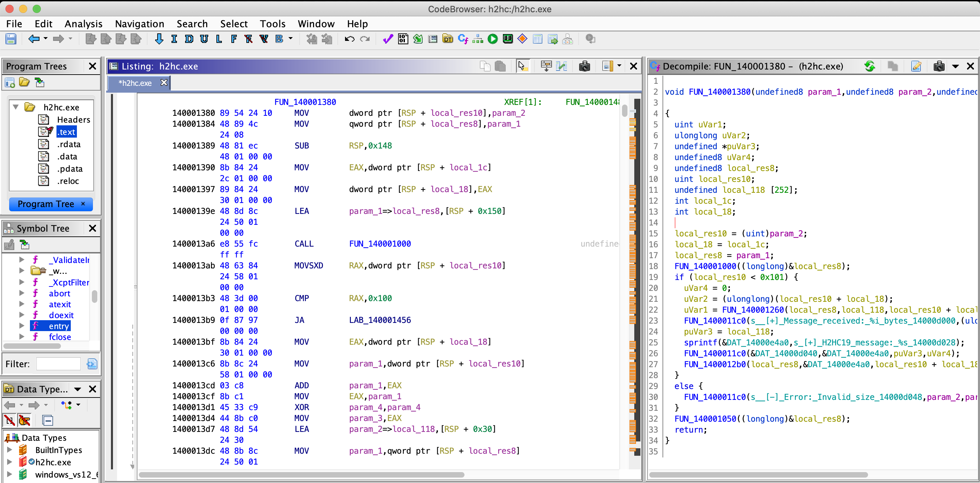Viewport: 980px width, 483px height.
Task: Open the back navigation history dropdown
Action: (x=46, y=38)
